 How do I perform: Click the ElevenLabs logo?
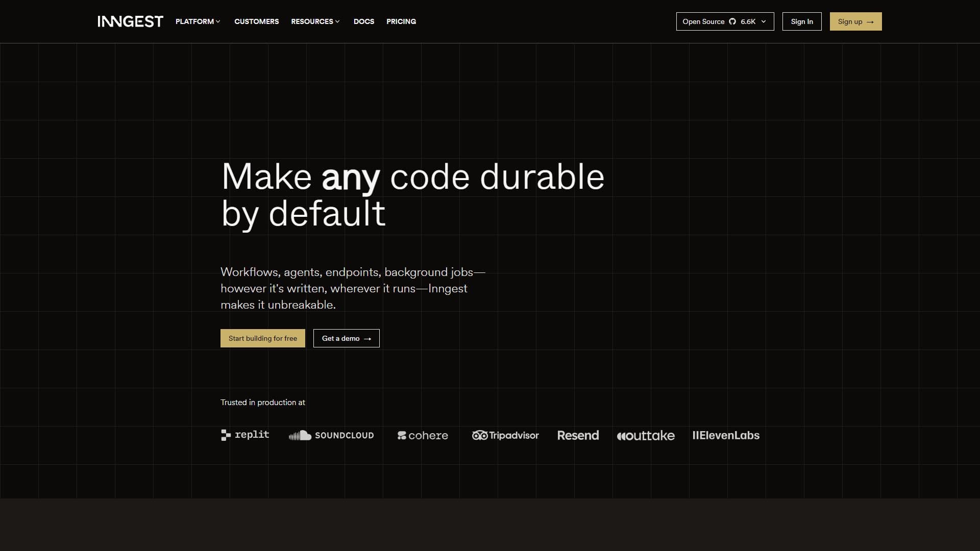(x=726, y=435)
